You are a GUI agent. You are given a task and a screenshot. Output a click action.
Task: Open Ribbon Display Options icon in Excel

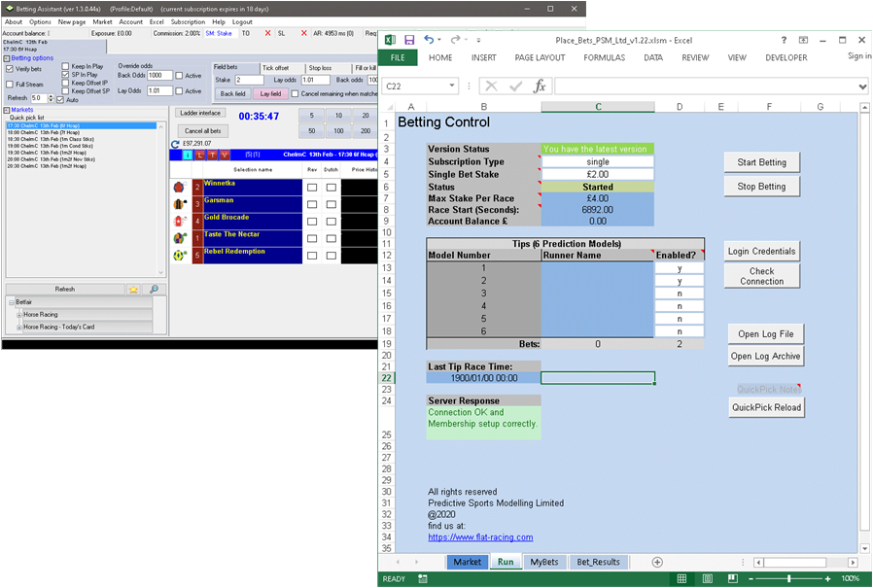click(x=803, y=40)
